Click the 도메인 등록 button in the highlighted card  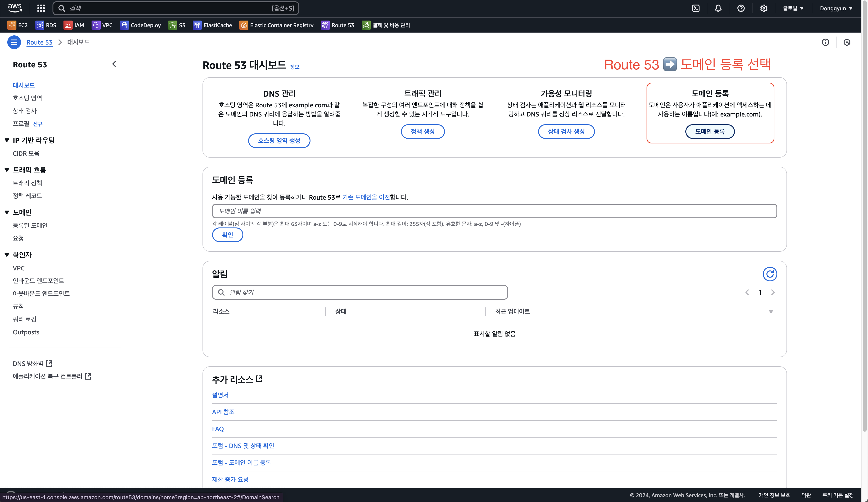pos(710,131)
